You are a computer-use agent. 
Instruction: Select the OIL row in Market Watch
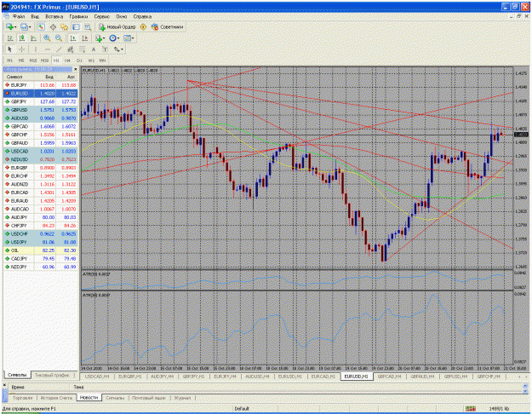coord(40,250)
